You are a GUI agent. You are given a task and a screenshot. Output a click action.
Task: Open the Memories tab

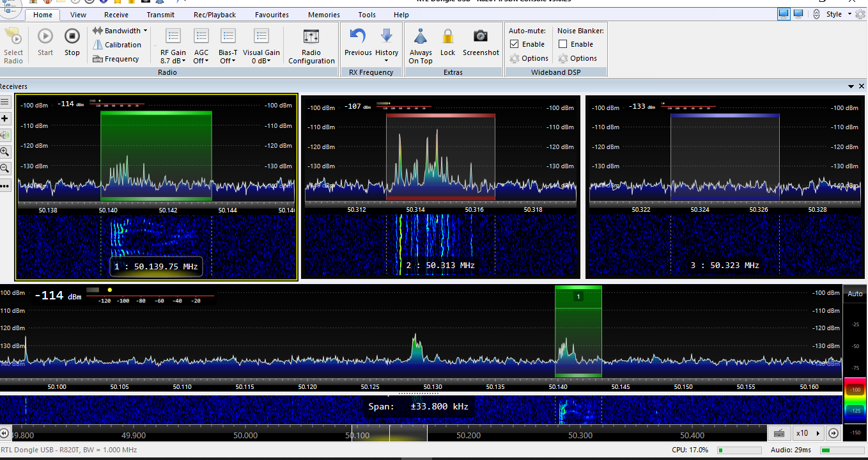324,15
